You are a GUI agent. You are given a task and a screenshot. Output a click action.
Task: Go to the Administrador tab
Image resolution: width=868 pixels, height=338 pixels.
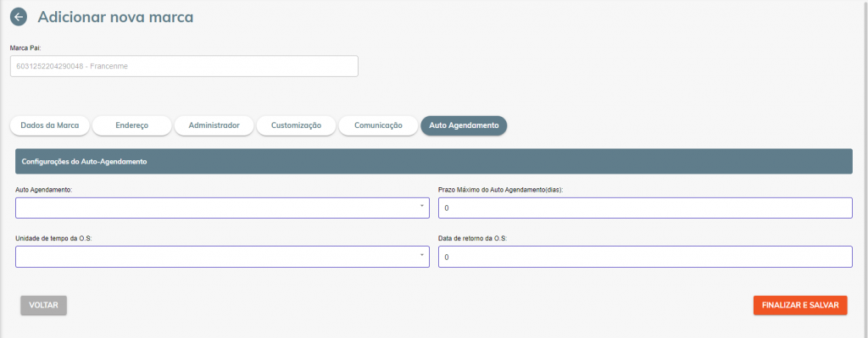point(214,125)
